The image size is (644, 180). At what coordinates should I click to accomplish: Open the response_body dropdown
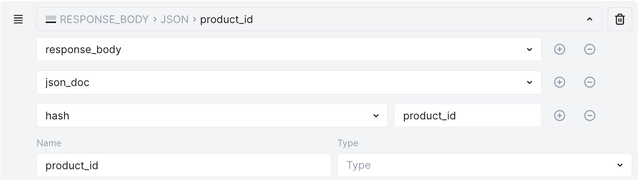[x=289, y=49]
